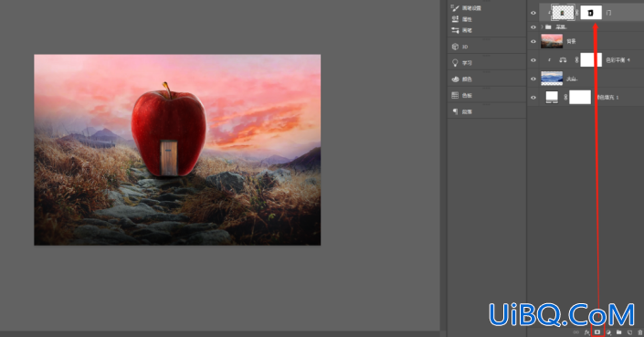The width and height of the screenshot is (644, 337).
Task: Hide the 大山 mountain layer
Action: point(533,79)
